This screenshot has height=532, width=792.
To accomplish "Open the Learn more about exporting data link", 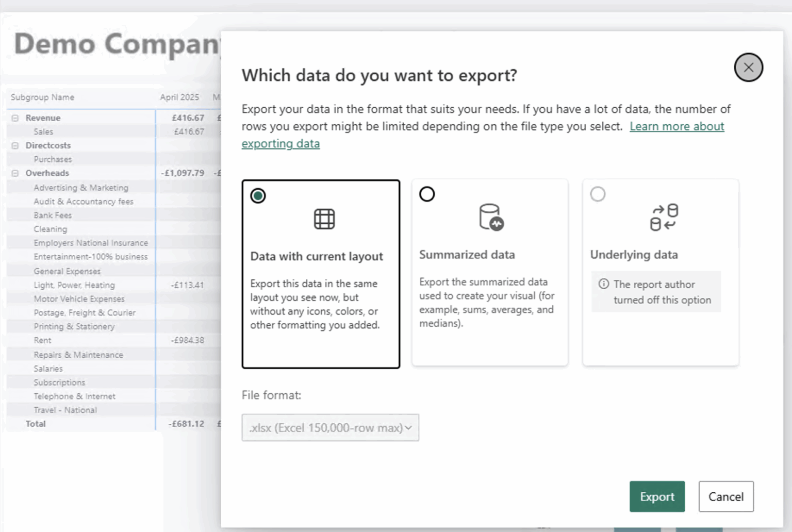I will (x=677, y=126).
